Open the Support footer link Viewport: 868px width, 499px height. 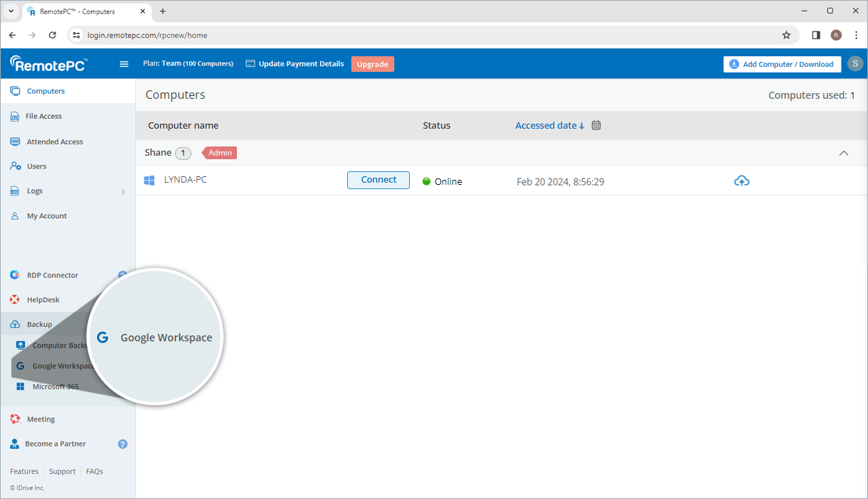63,471
